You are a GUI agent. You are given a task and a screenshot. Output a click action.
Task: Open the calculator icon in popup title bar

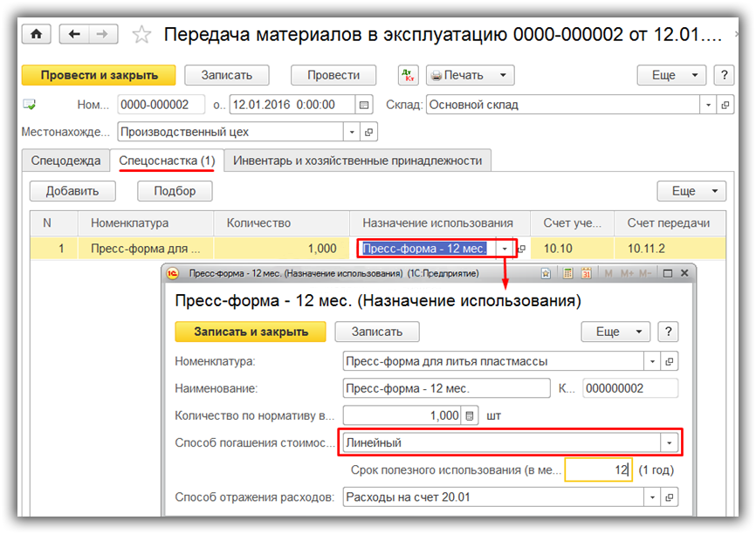567,273
